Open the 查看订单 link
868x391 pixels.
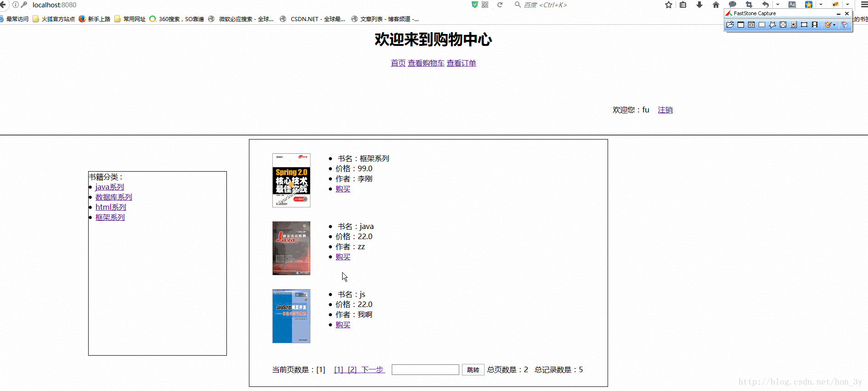[x=462, y=63]
